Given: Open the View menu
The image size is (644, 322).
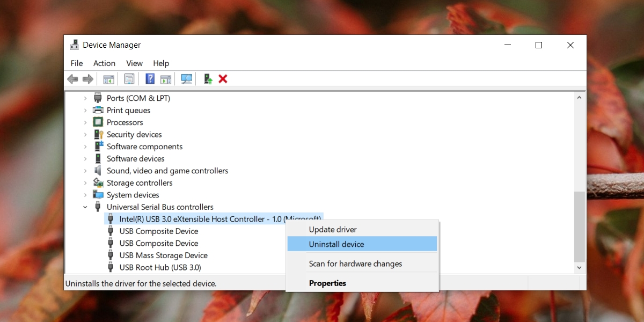Looking at the screenshot, I should [134, 63].
